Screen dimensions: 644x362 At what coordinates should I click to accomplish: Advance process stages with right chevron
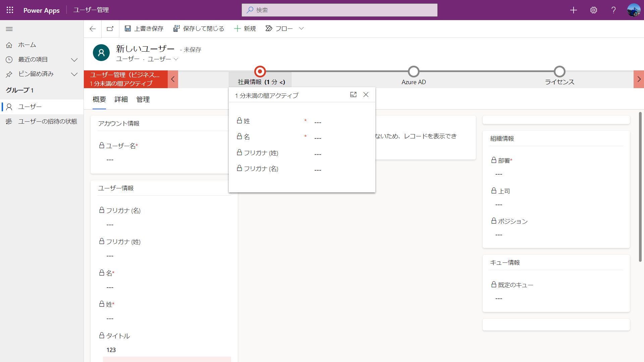coord(639,79)
